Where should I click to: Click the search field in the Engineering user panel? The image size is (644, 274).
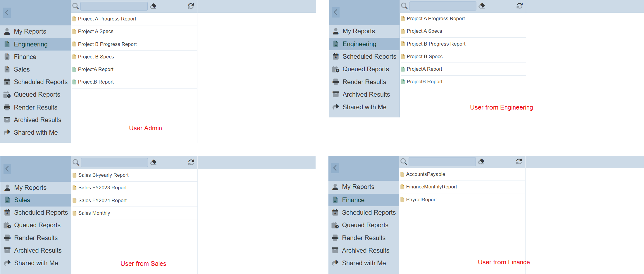click(x=442, y=6)
